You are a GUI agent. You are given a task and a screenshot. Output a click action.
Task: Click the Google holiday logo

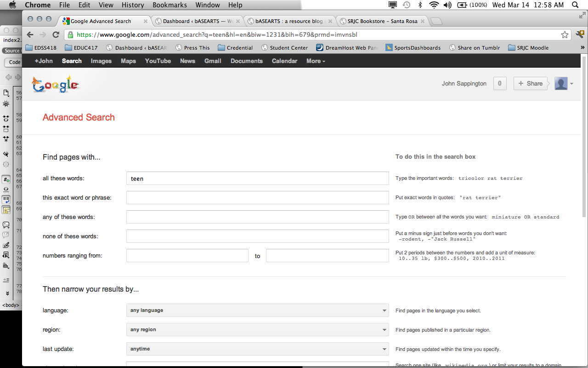click(x=56, y=84)
